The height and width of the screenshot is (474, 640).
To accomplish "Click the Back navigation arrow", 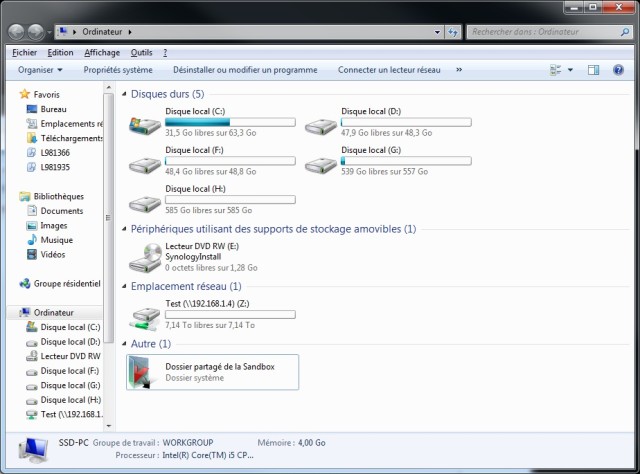I will (16, 32).
